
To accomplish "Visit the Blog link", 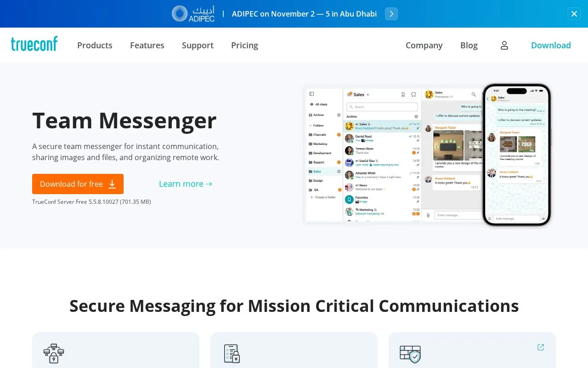I will click(469, 45).
